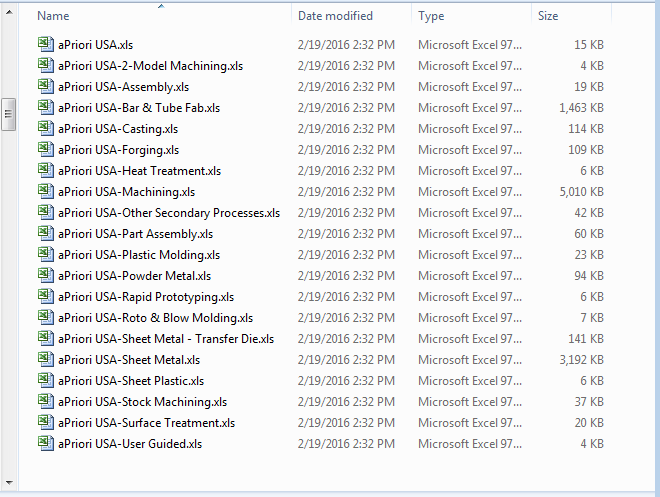Click Excel icon of aPriori USA-2-Model Machining.xls
This screenshot has height=497, width=660.
coord(46,65)
